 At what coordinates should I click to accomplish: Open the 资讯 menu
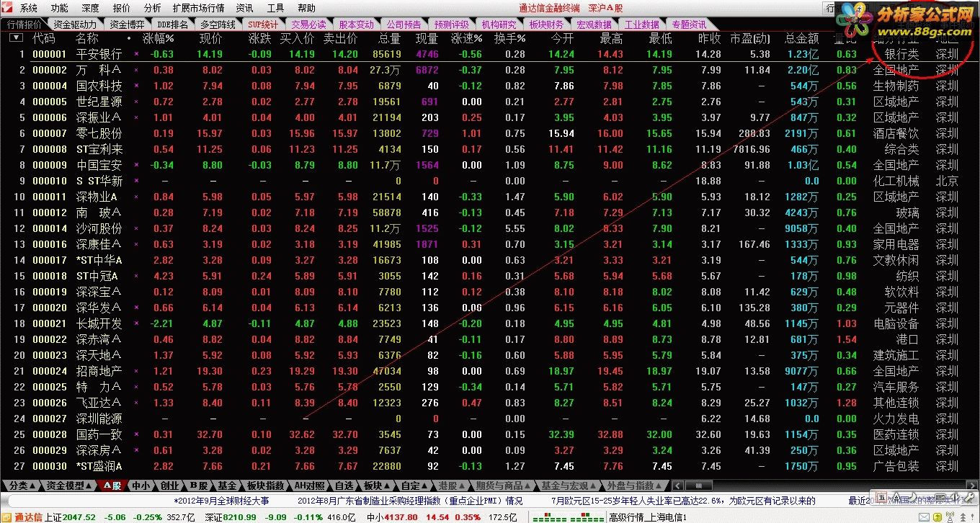pos(245,8)
